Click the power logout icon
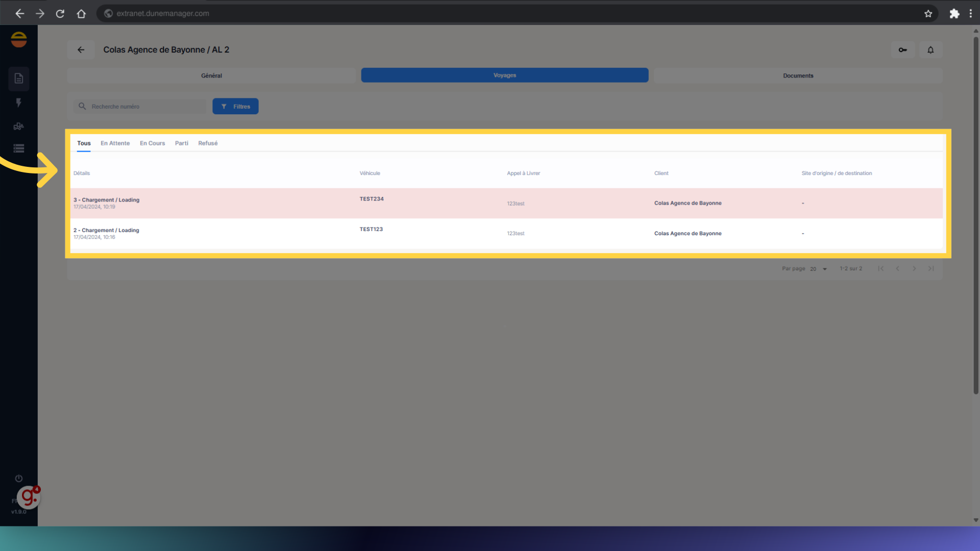This screenshot has height=551, width=980. coord(19,478)
